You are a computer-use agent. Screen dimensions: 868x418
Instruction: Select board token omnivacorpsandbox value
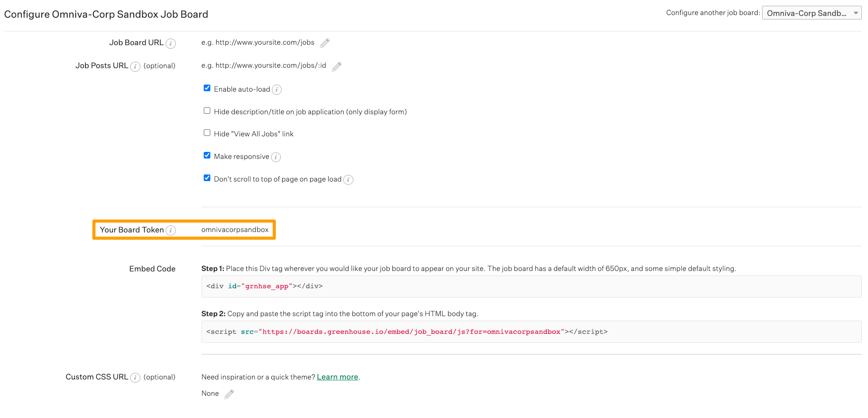pyautogui.click(x=235, y=230)
